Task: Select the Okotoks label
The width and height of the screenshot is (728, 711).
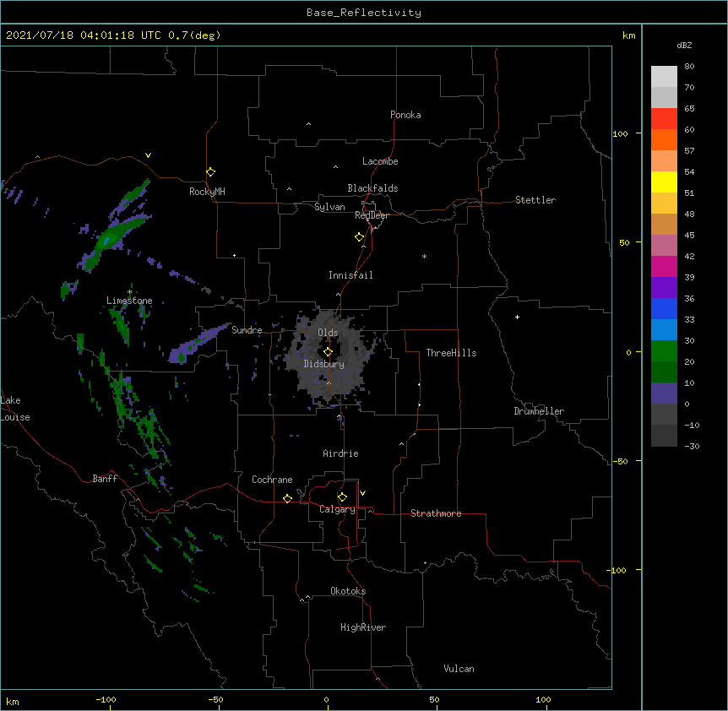Action: (x=348, y=591)
